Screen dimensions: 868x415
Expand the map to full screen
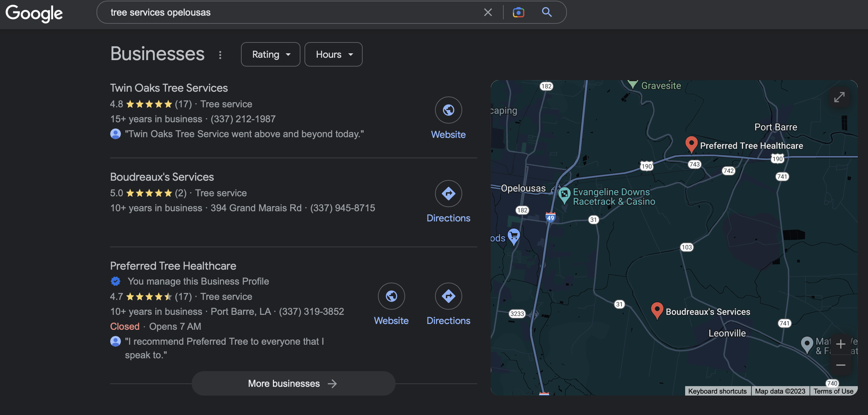[x=839, y=97]
